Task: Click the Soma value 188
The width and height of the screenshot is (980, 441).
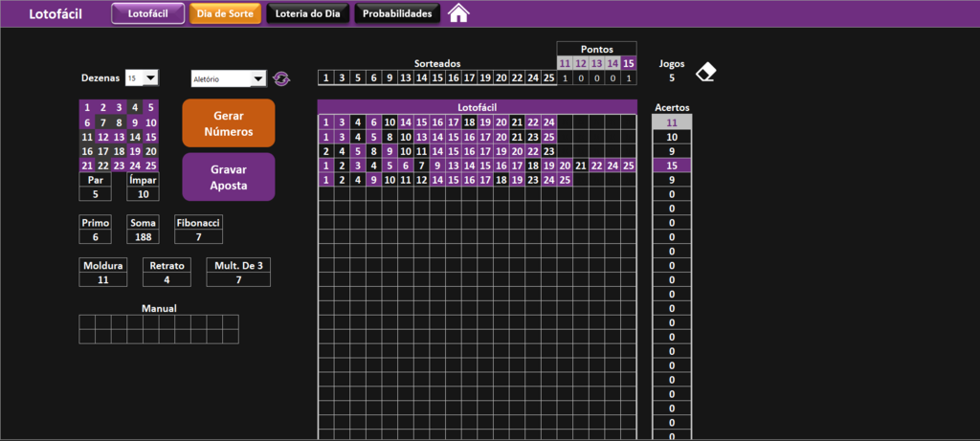Action: [143, 236]
